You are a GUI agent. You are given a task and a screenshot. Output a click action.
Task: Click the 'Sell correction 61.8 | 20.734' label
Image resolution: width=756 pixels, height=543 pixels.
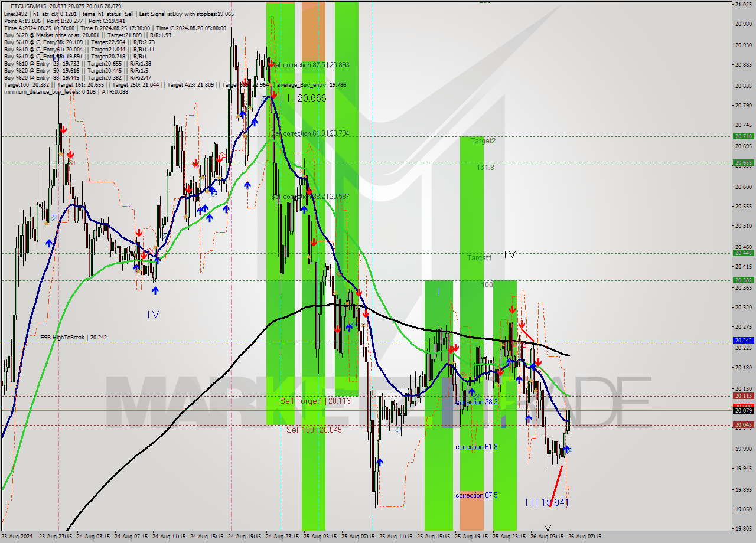[310, 133]
